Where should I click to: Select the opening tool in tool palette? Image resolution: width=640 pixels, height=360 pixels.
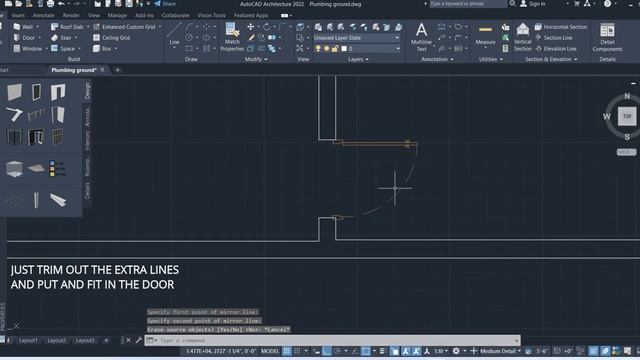[x=58, y=92]
